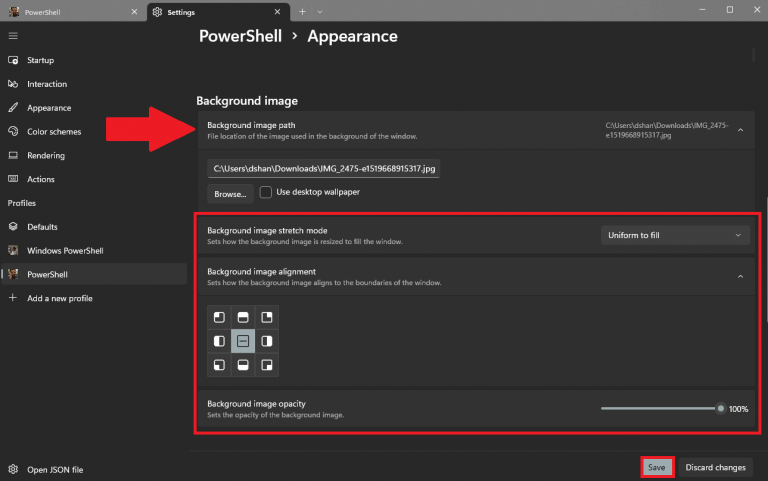Open a new tab with the plus button

[x=302, y=12]
